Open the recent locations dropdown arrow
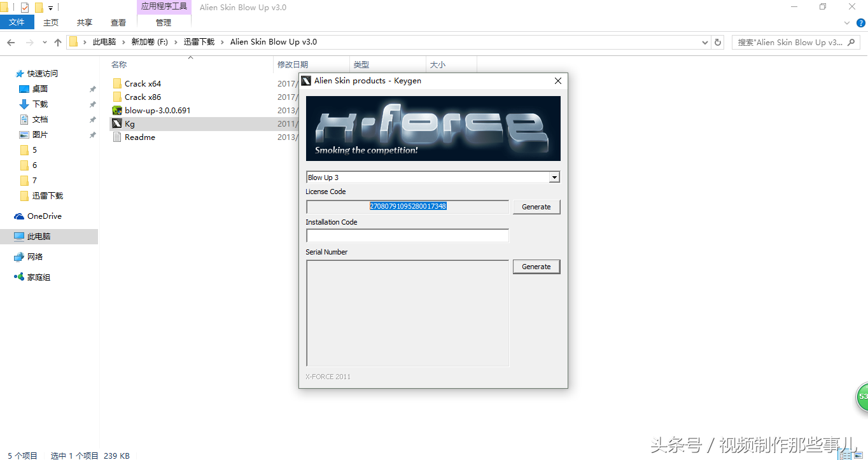Viewport: 868px width, 460px height. (45, 42)
